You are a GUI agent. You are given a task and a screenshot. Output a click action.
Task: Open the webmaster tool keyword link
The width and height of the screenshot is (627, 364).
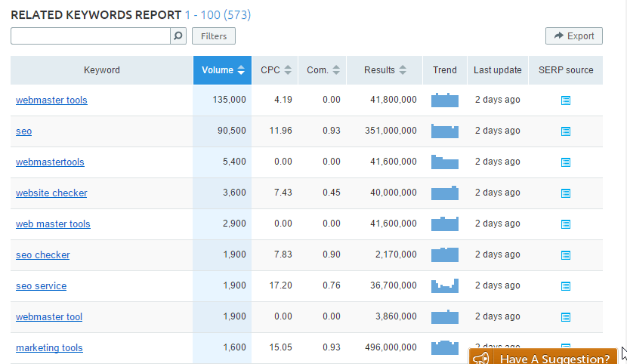point(49,317)
